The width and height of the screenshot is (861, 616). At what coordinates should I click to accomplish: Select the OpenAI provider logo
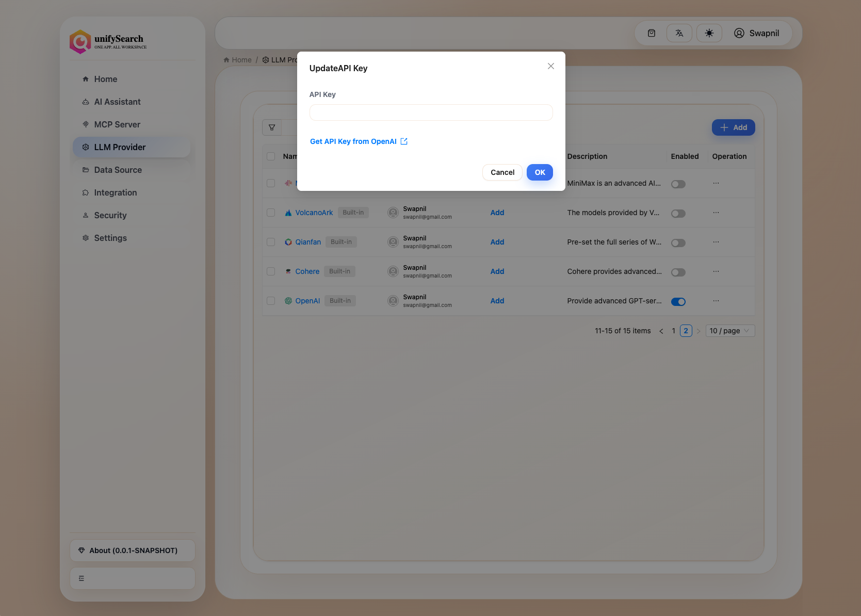pos(288,300)
